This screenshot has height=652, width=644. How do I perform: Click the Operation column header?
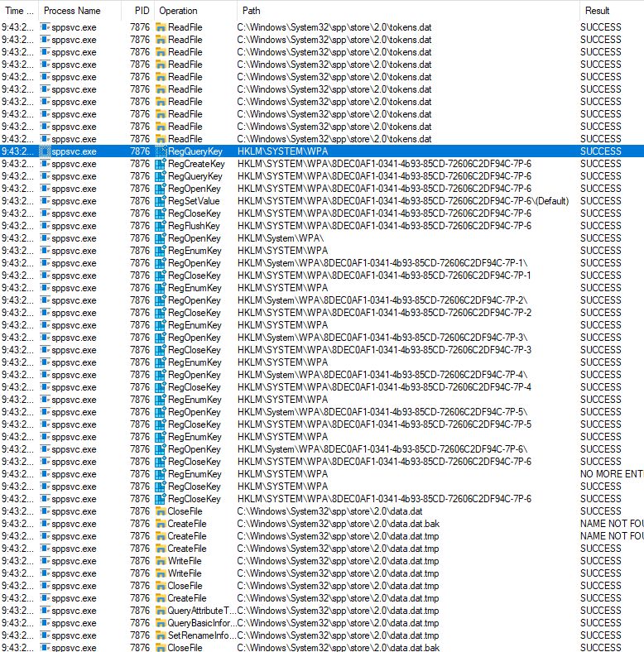(178, 11)
